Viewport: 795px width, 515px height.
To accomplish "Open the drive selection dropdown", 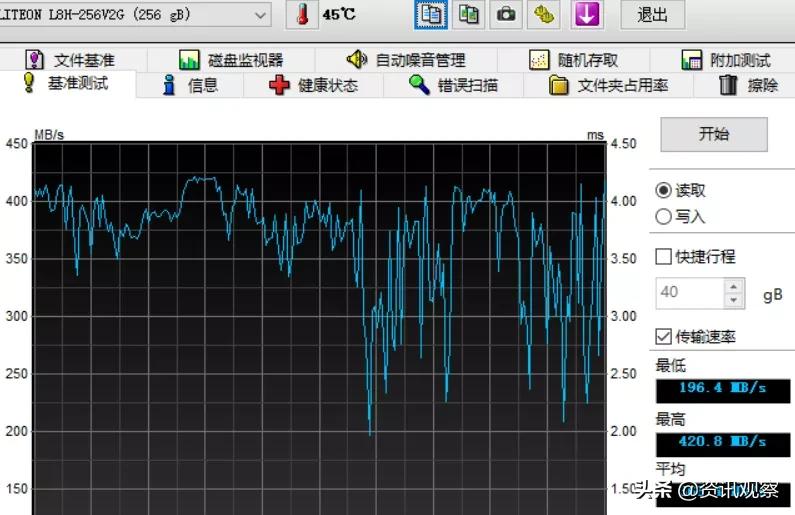I will click(x=134, y=15).
